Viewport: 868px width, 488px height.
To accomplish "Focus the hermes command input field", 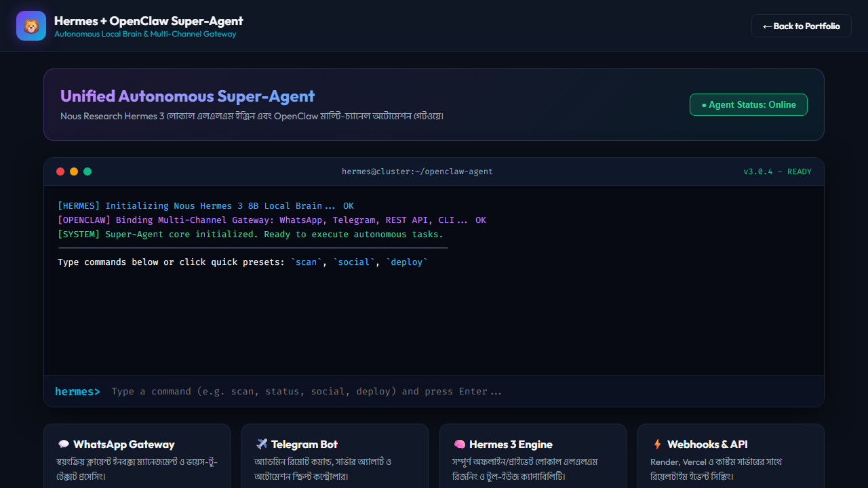I will click(x=461, y=391).
